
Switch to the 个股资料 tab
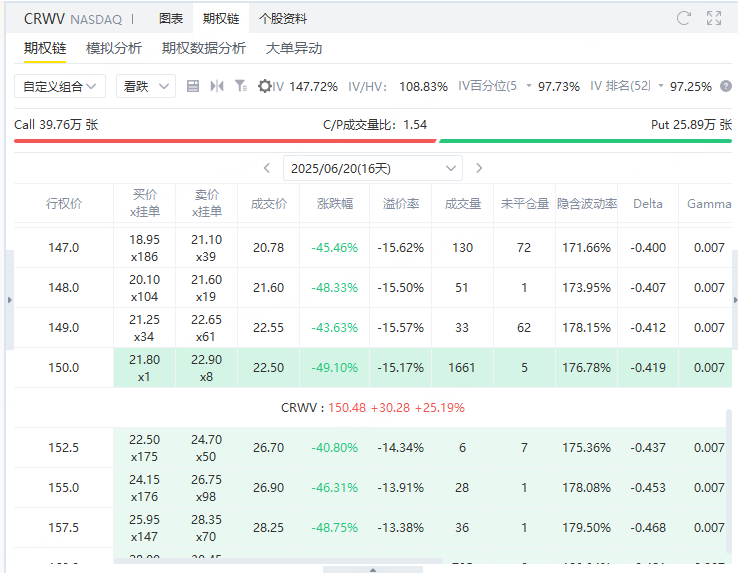(283, 19)
